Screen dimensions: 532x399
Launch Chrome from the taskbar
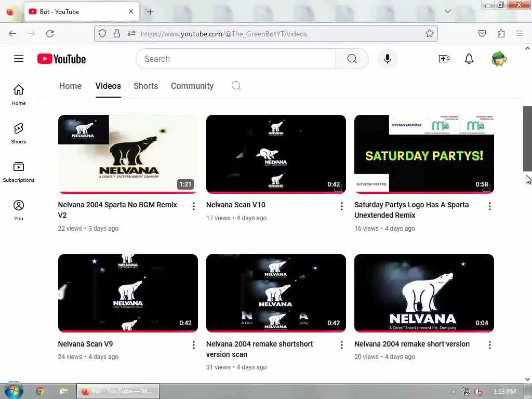tap(40, 391)
